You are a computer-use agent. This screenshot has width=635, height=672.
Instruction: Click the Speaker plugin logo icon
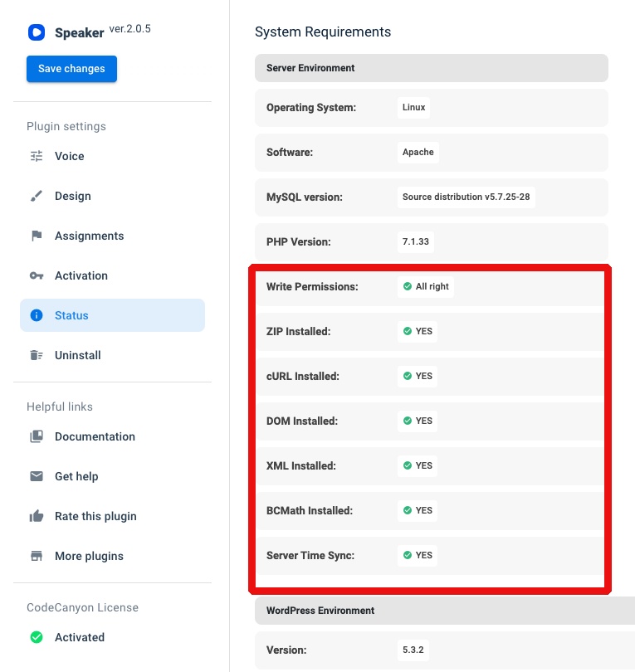[x=36, y=32]
